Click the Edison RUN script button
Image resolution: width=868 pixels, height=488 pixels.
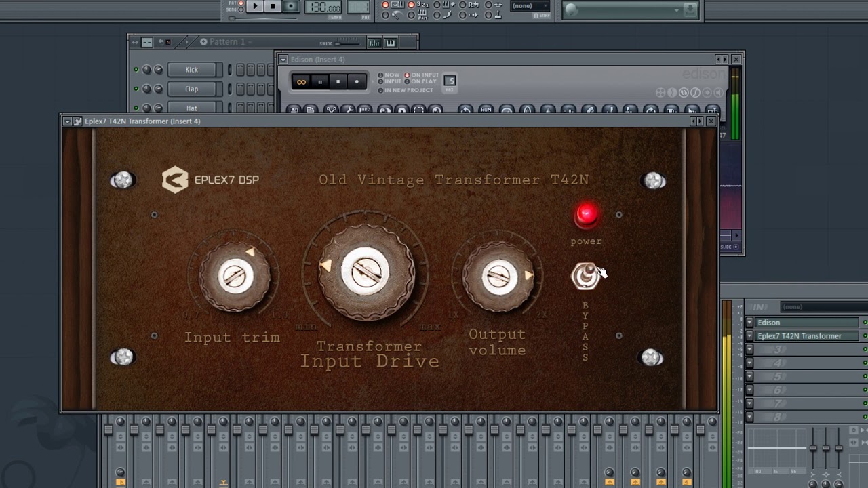(486, 109)
